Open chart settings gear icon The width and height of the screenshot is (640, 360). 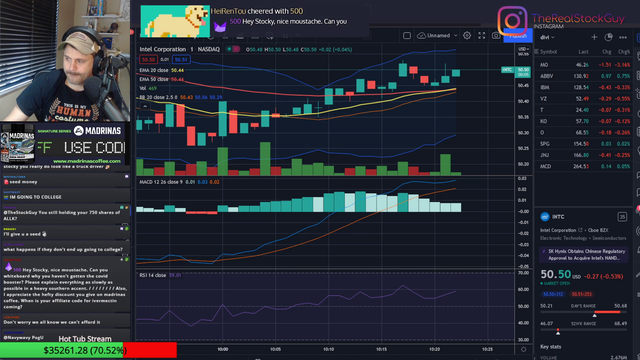pos(467,36)
